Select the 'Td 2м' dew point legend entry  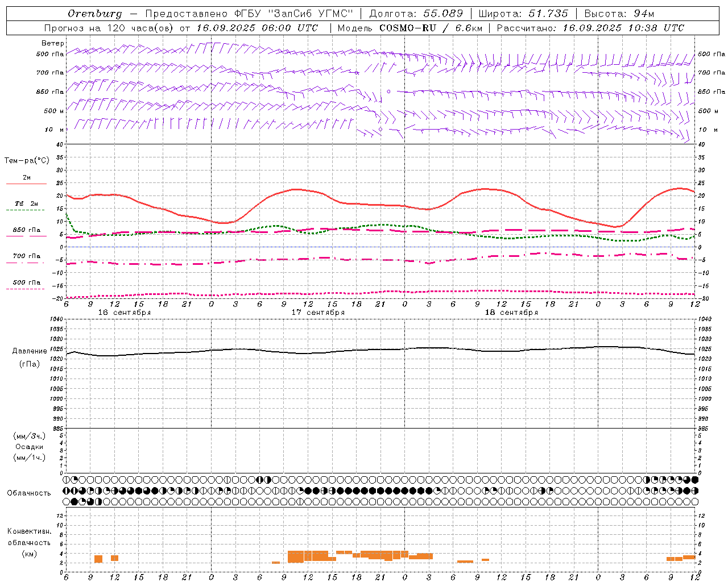26,203
